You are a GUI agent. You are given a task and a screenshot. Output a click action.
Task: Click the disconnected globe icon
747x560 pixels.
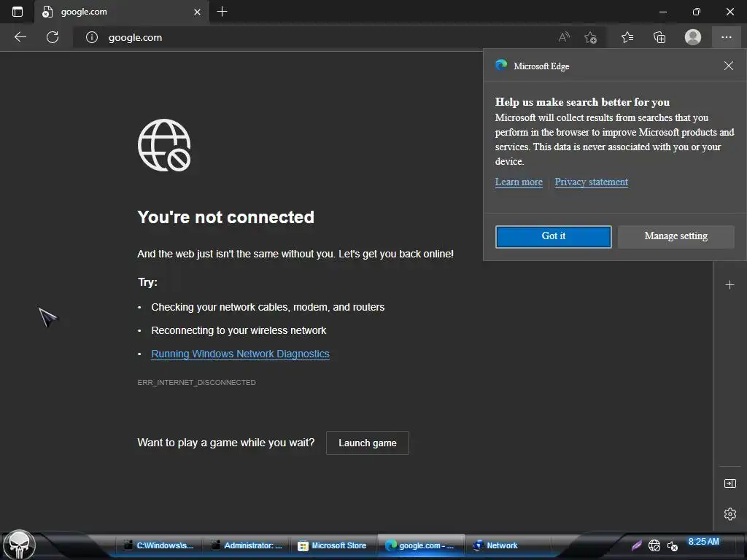164,145
